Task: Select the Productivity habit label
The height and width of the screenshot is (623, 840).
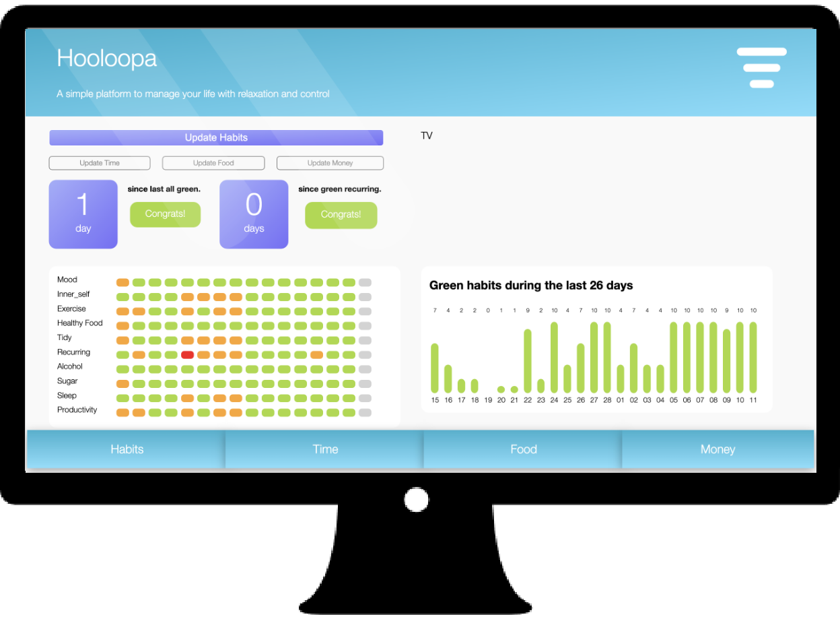Action: [77, 409]
